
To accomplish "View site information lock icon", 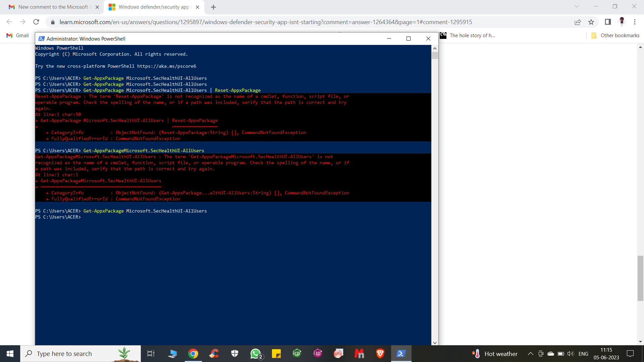I will point(53,22).
